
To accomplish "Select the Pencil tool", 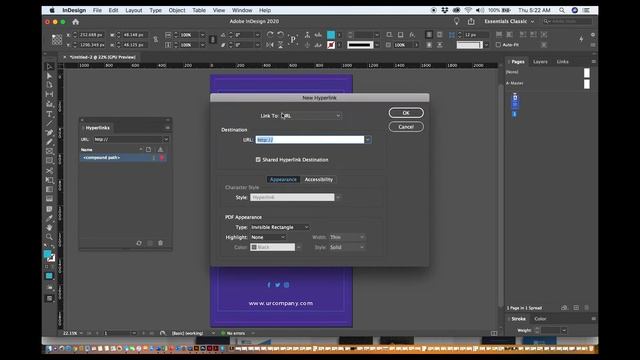I will coord(49,142).
